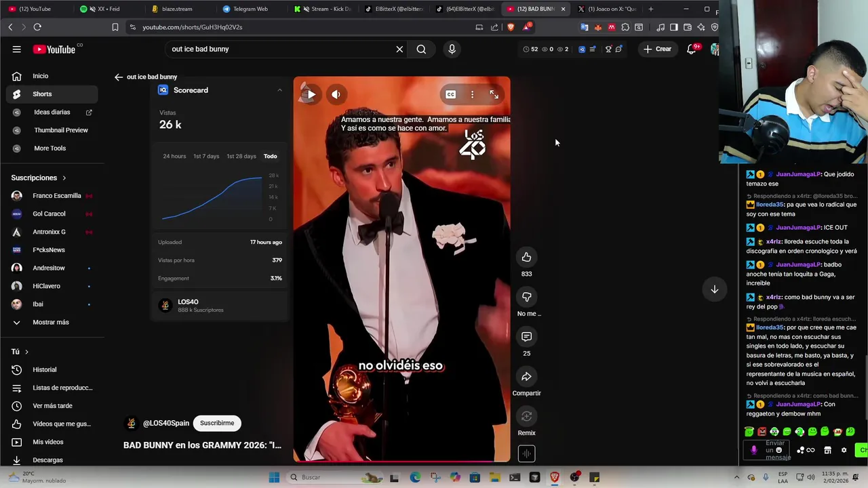Select the Todo range tab
The height and width of the screenshot is (488, 868).
pos(271,156)
